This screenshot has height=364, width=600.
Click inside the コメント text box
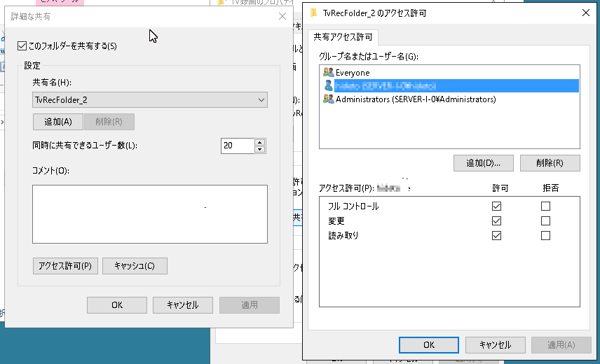[x=149, y=214]
